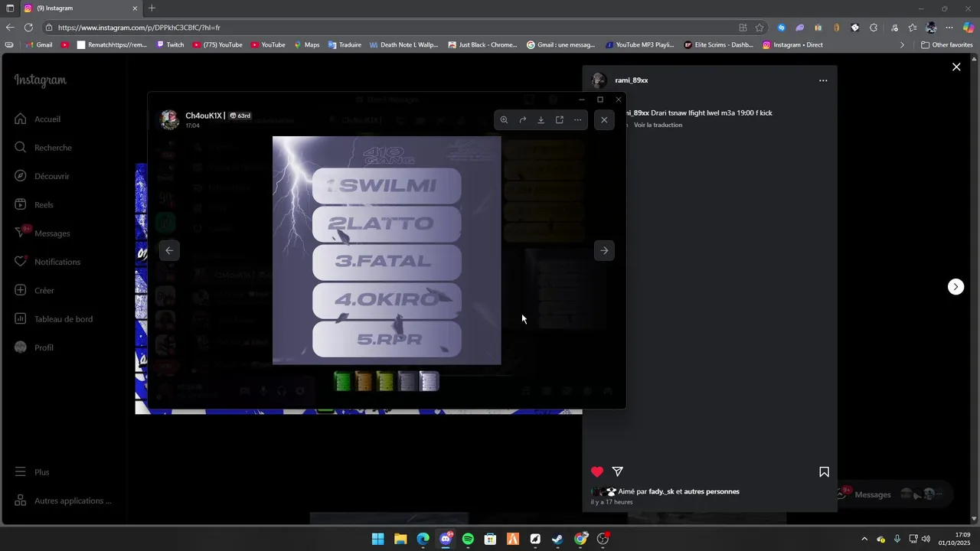Go to previous image in post carousel
The width and height of the screenshot is (980, 551).
[x=169, y=250]
